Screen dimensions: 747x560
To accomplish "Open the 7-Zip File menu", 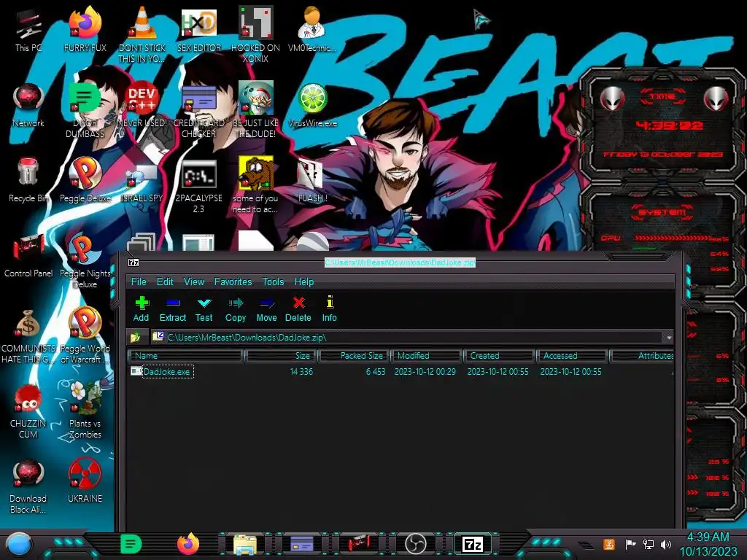I will coord(139,281).
